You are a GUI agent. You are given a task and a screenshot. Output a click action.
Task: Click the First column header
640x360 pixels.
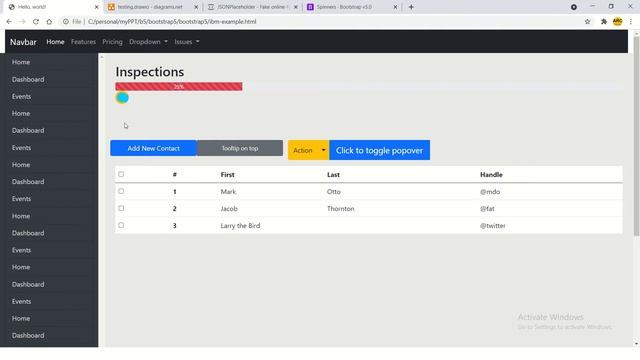coord(227,175)
